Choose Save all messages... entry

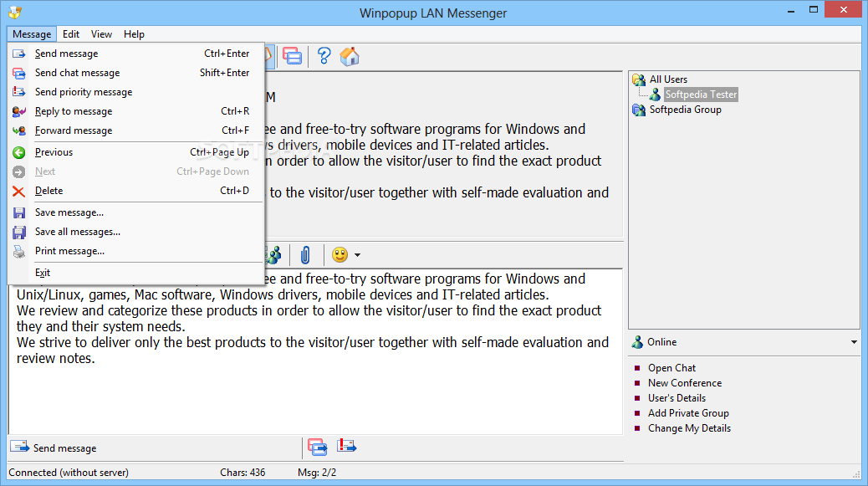click(x=137, y=232)
